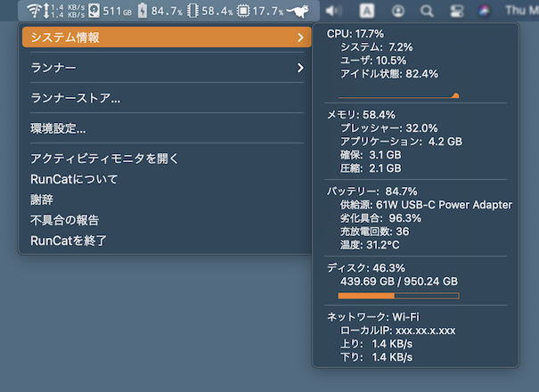Open 環境設定... preferences menu item

click(58, 128)
